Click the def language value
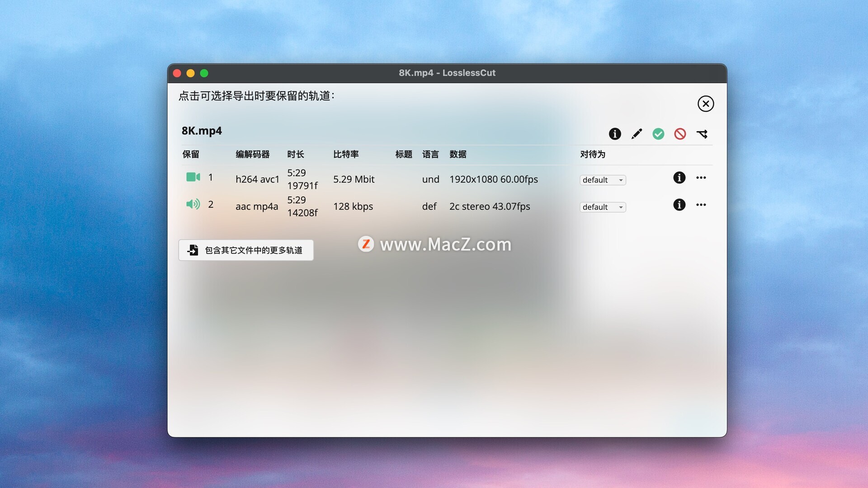The height and width of the screenshot is (488, 868). click(429, 206)
